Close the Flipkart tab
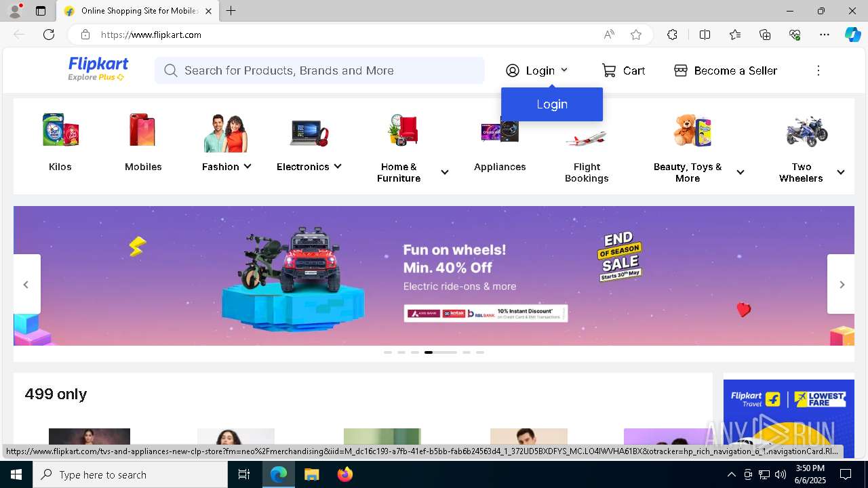This screenshot has width=868, height=488. coord(208,11)
